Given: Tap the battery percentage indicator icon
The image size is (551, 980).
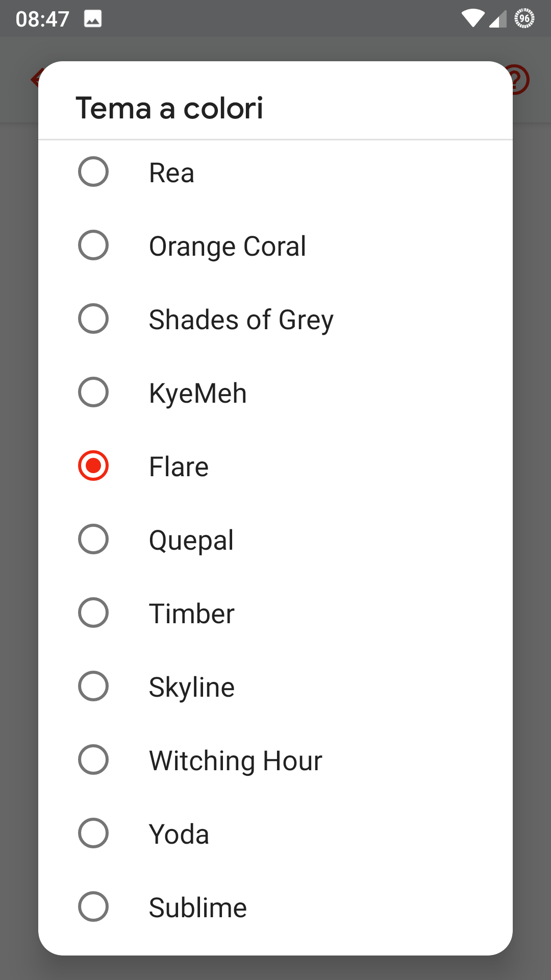Looking at the screenshot, I should pos(524,18).
